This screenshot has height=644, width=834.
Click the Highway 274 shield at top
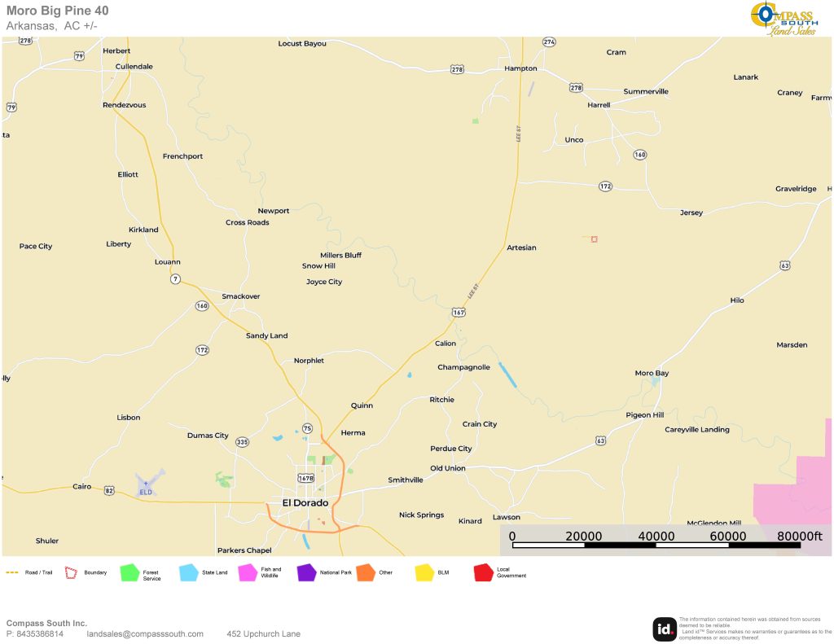(x=549, y=42)
